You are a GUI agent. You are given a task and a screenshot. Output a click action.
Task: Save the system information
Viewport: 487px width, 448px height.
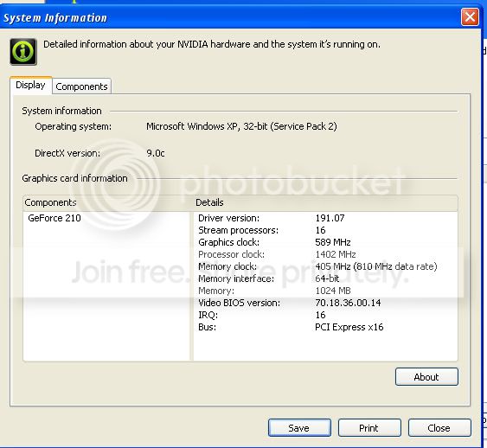[299, 428]
